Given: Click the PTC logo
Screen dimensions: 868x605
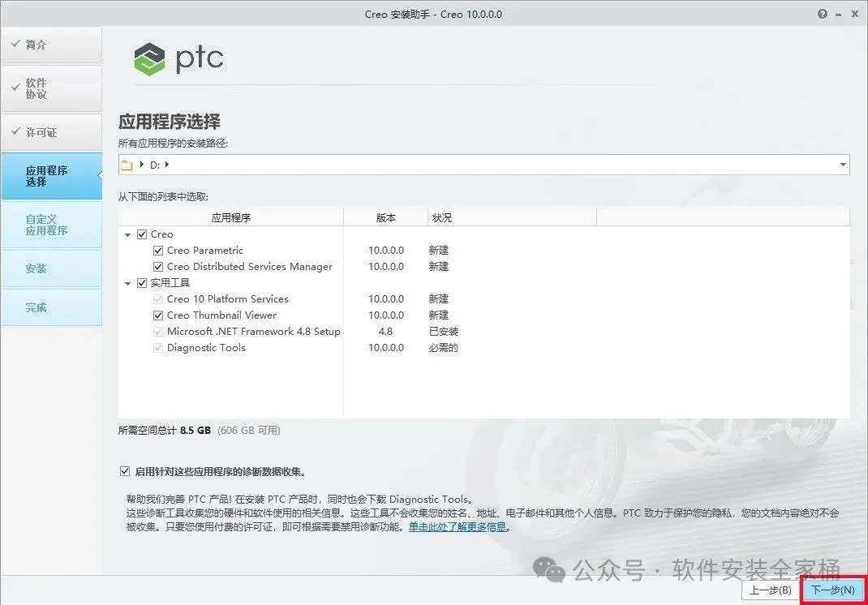Looking at the screenshot, I should click(178, 58).
